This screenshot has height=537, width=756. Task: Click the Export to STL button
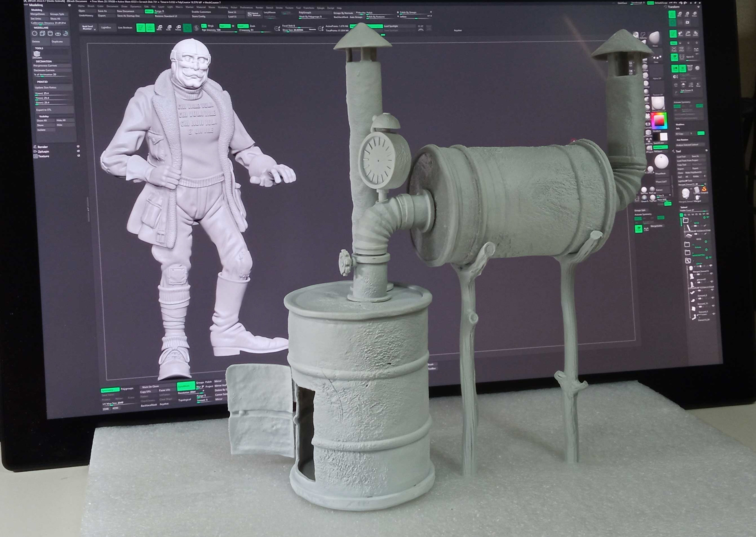[44, 110]
